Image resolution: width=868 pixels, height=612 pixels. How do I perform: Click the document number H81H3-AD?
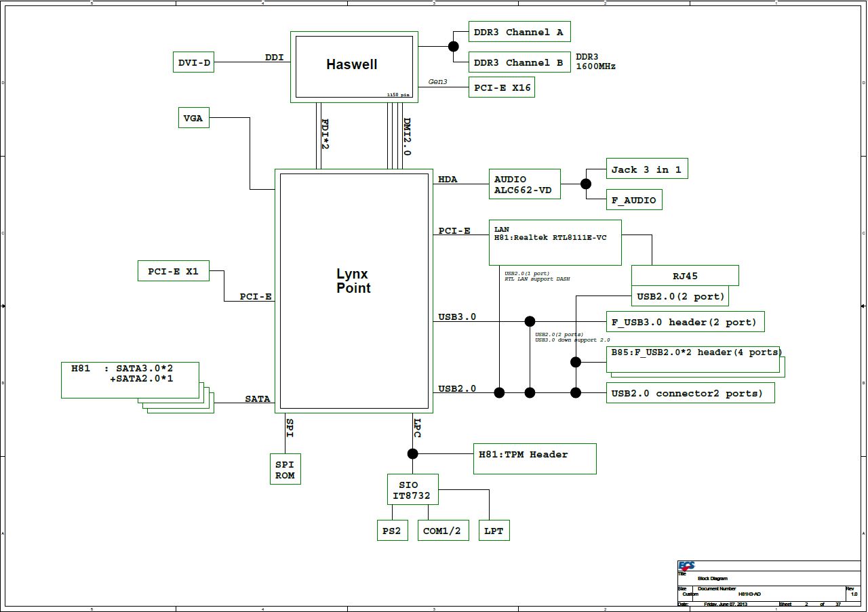[x=750, y=594]
